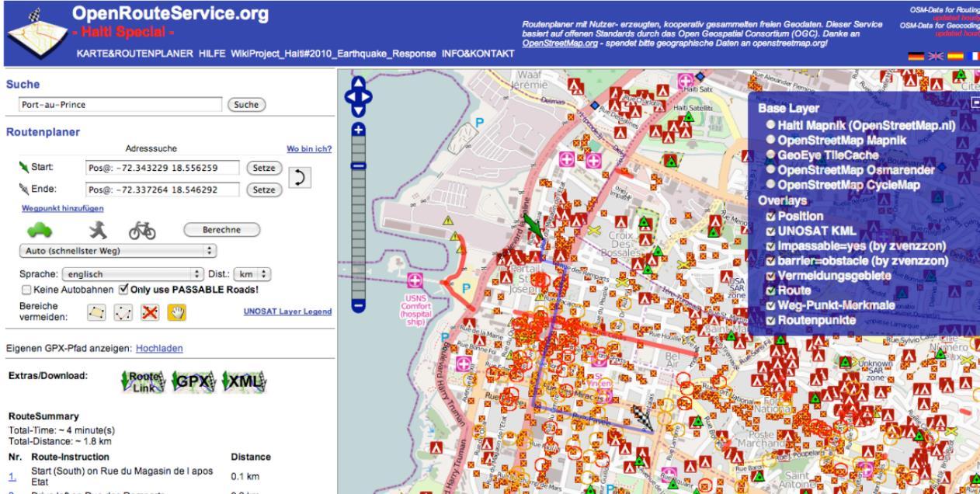Select Haiti Mapnik base layer

(770, 124)
